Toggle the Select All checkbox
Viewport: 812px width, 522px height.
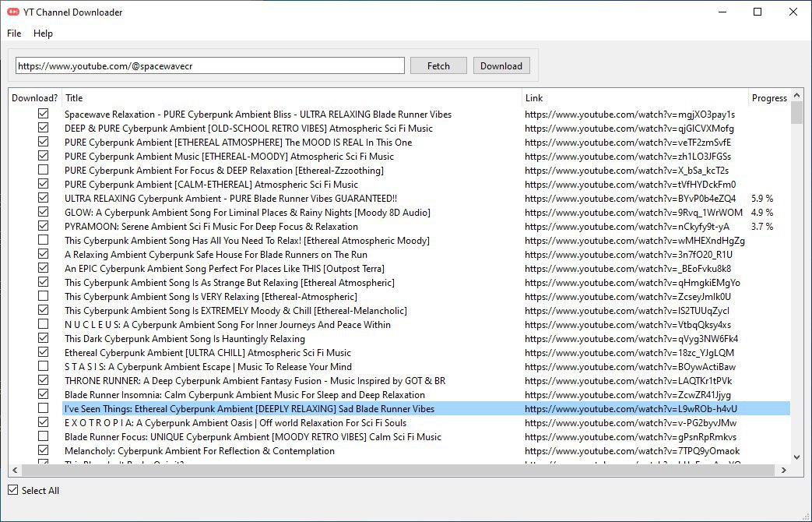(13, 490)
